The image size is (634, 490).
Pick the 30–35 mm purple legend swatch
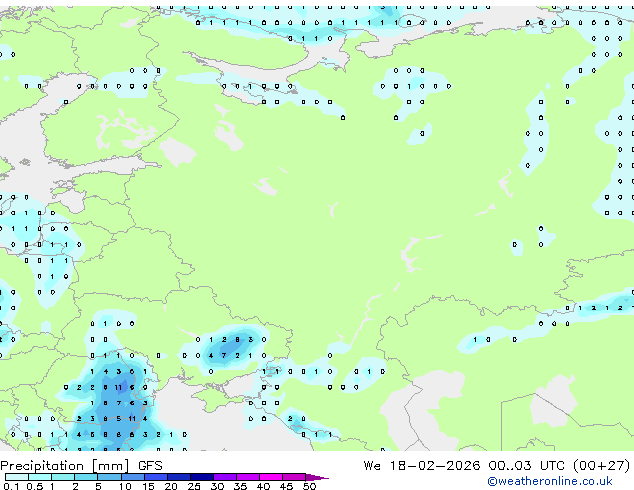(225, 477)
